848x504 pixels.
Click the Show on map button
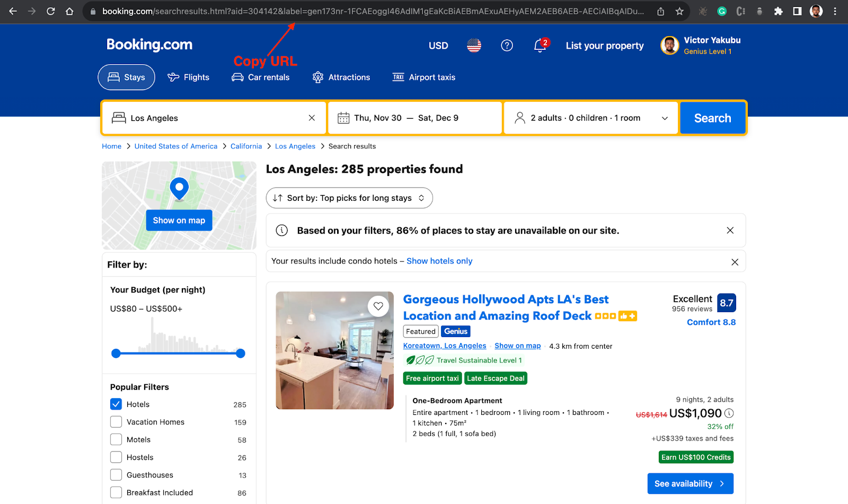pos(179,220)
